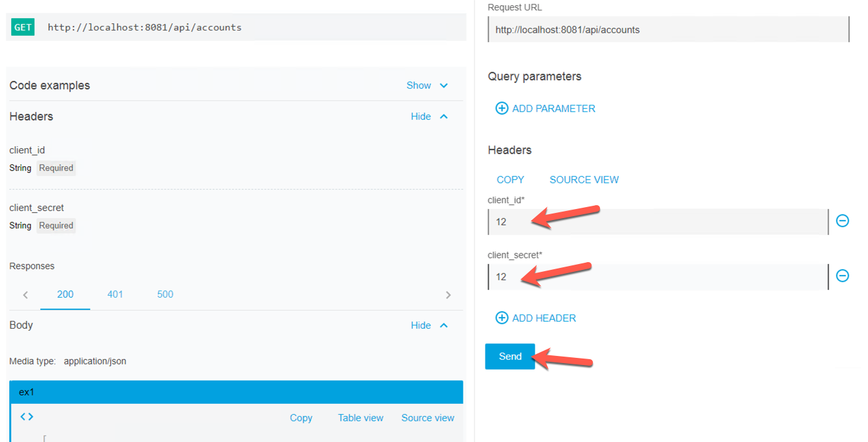Open the ex1 example tab

pos(236,392)
